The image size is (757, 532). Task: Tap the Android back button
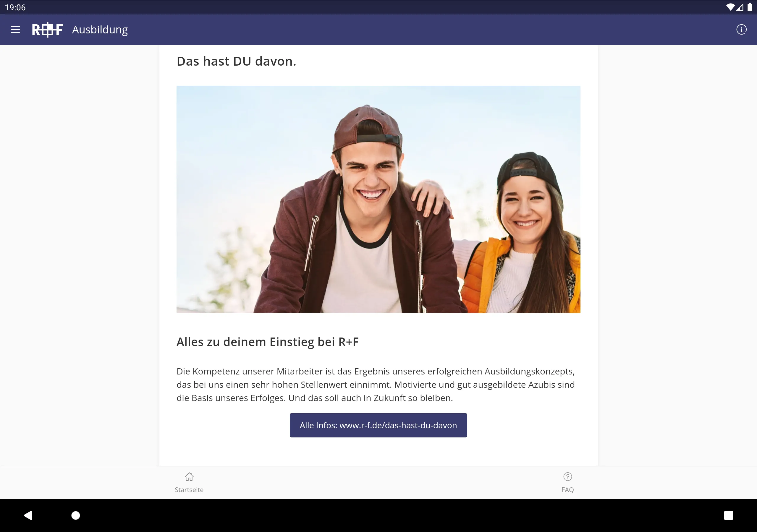point(28,515)
